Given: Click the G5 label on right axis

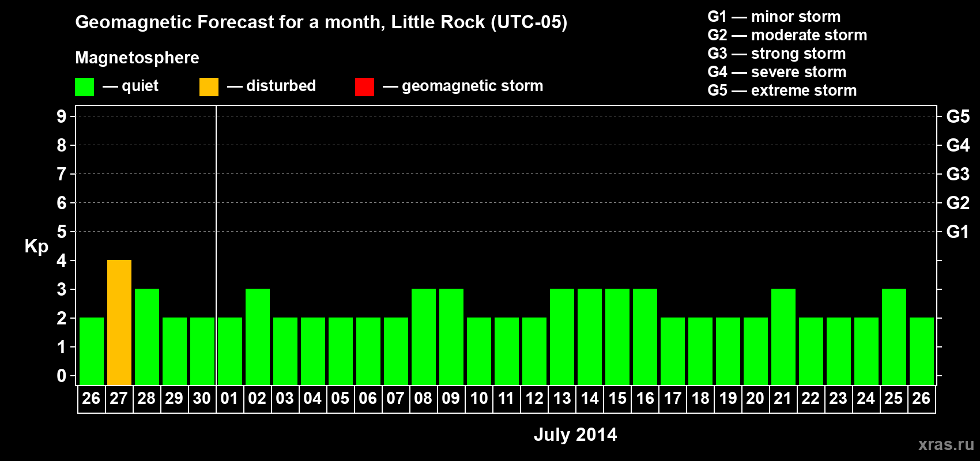Looking at the screenshot, I should tap(958, 116).
